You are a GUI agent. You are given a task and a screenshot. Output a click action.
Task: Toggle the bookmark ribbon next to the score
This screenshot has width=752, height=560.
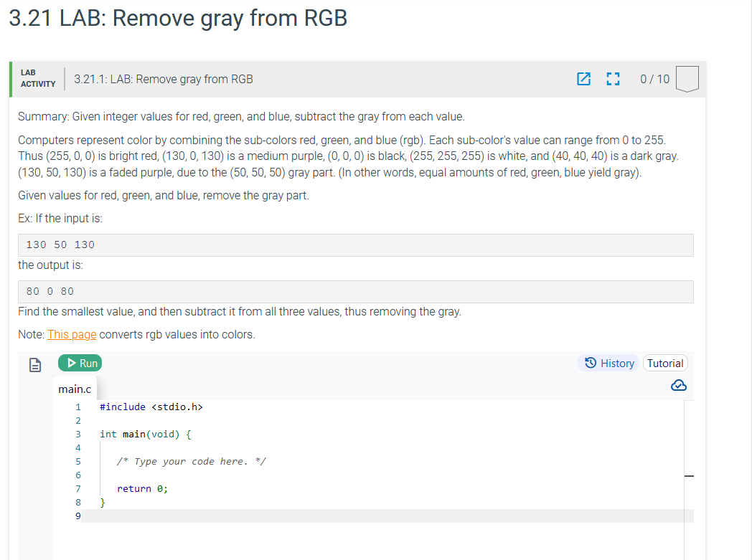687,79
